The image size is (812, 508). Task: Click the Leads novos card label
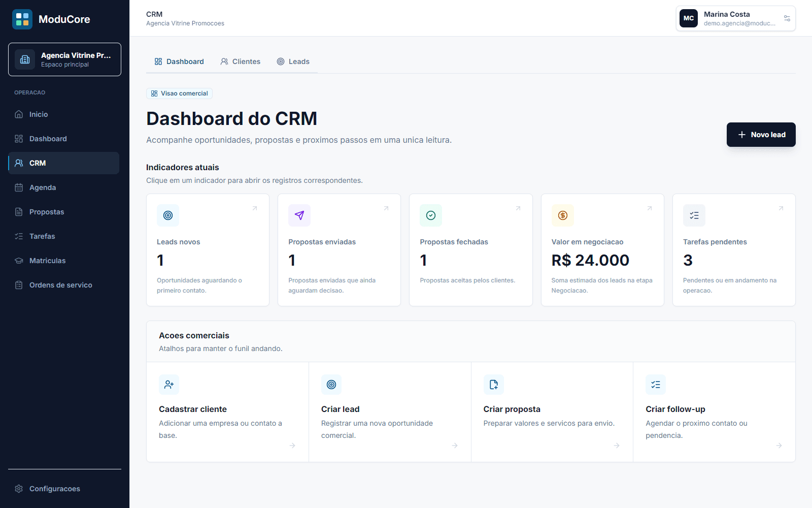coord(178,242)
